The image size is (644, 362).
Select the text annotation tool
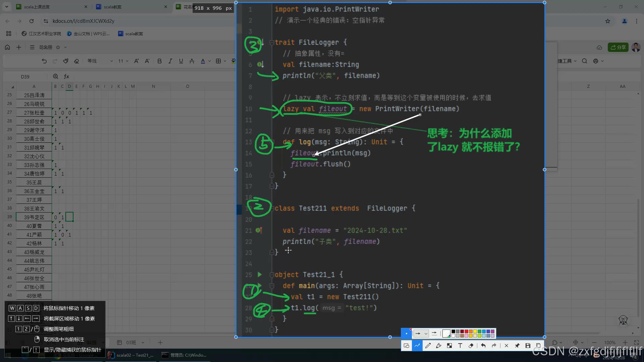click(x=460, y=346)
